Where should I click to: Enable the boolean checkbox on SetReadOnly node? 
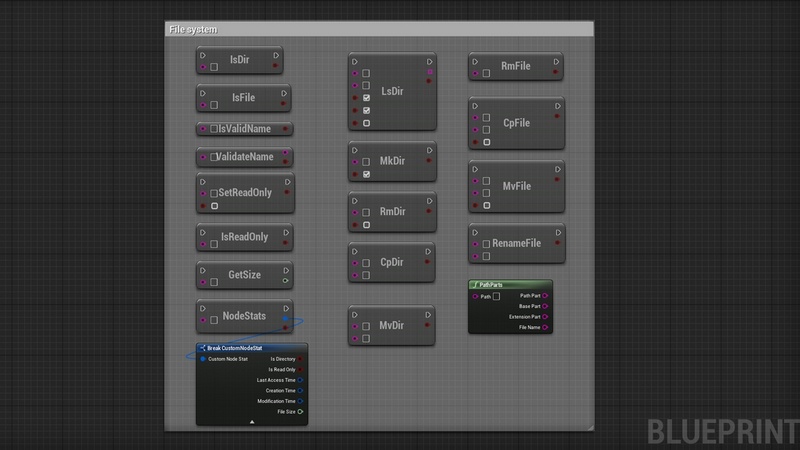[214, 205]
